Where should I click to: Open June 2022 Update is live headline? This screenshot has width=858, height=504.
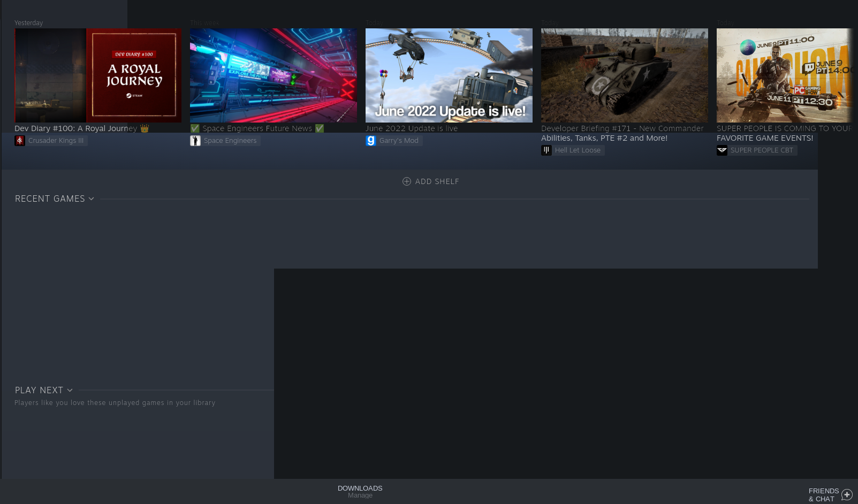[412, 128]
